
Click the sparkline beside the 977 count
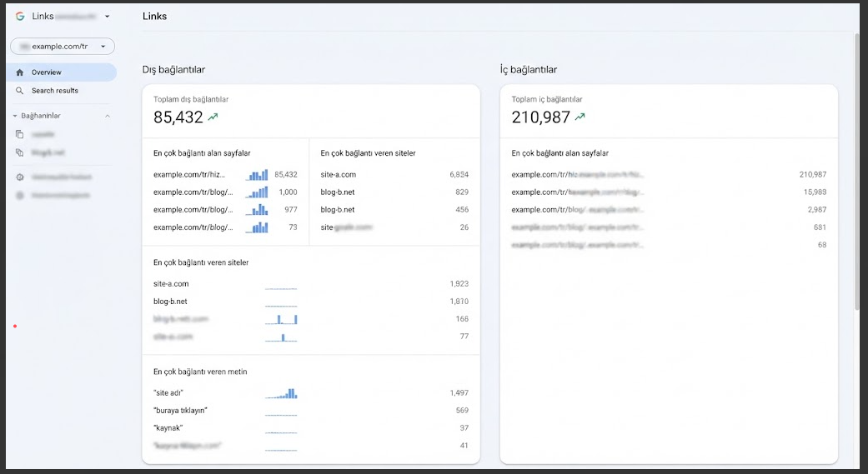point(257,210)
